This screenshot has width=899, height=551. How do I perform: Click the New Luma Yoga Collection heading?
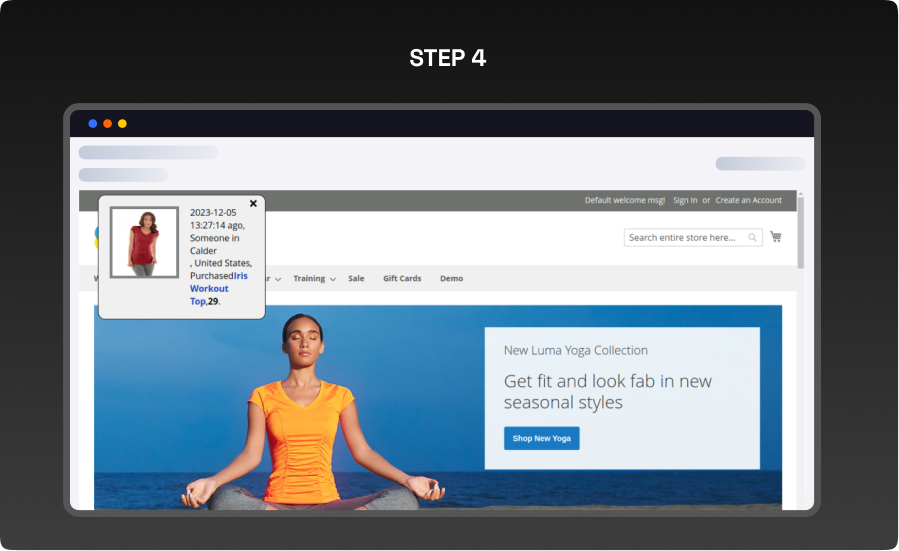[575, 350]
